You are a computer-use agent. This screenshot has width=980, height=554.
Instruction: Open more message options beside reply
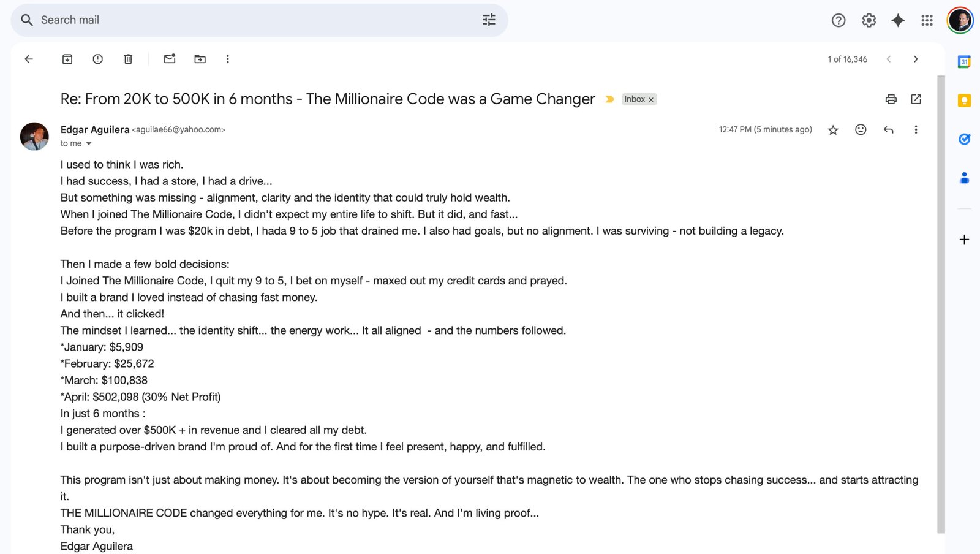[916, 130]
